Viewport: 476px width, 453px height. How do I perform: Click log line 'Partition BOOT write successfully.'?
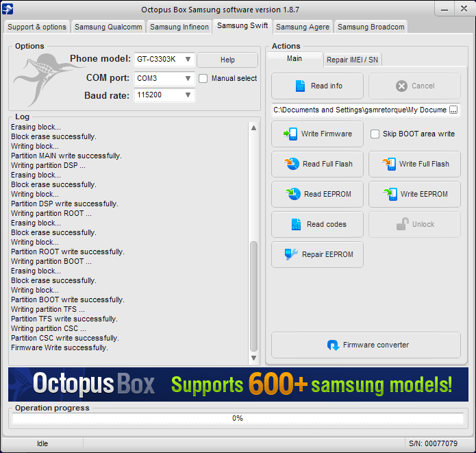point(68,299)
